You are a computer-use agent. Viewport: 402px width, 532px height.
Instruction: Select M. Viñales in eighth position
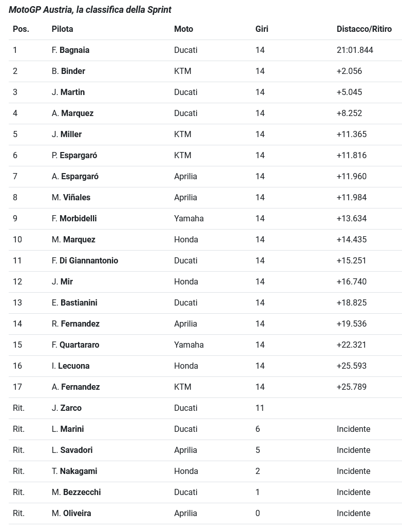[71, 198]
